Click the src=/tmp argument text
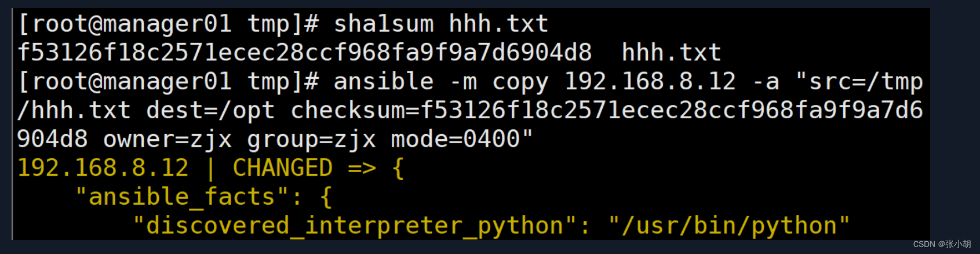 858,82
